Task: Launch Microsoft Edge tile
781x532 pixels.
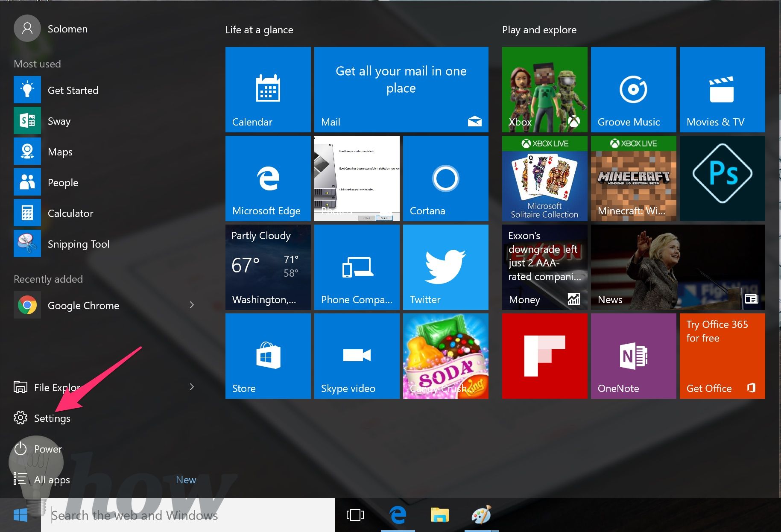Action: point(268,178)
